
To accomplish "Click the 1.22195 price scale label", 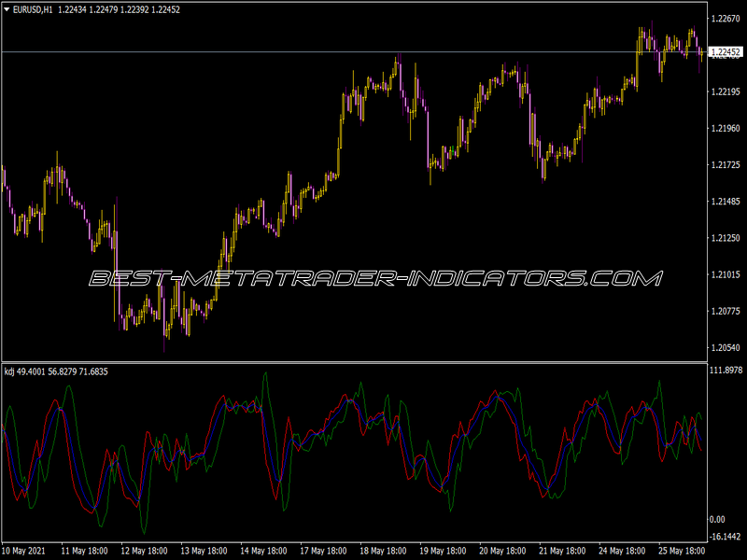I will [x=726, y=91].
